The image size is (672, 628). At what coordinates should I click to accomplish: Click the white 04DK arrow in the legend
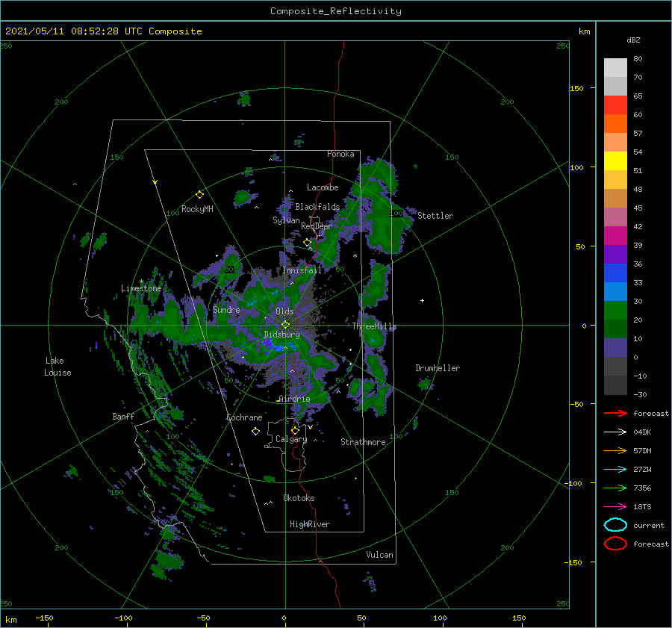click(x=615, y=432)
